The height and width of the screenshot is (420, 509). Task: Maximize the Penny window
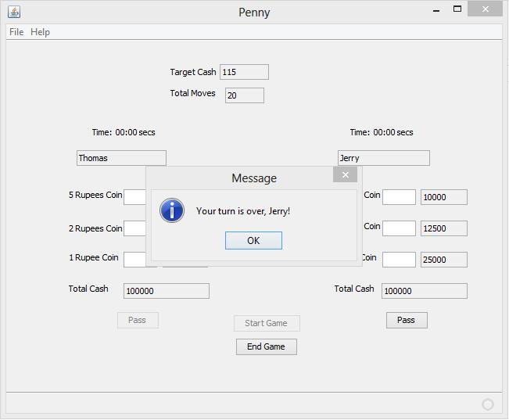457,9
